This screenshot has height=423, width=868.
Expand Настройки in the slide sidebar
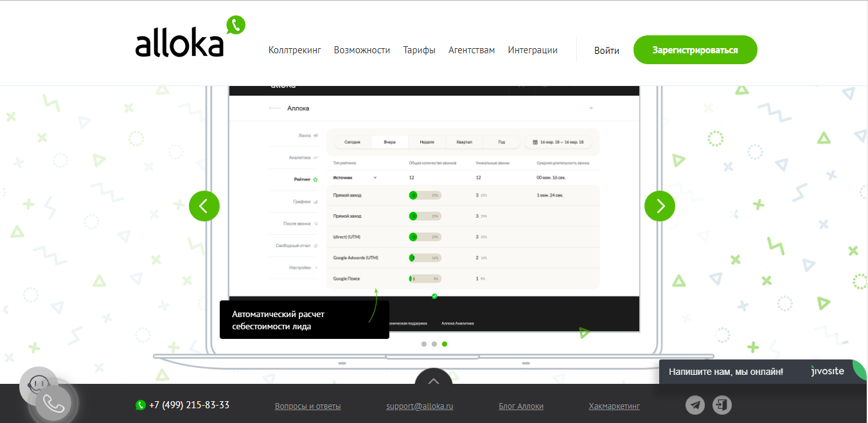coord(304,267)
